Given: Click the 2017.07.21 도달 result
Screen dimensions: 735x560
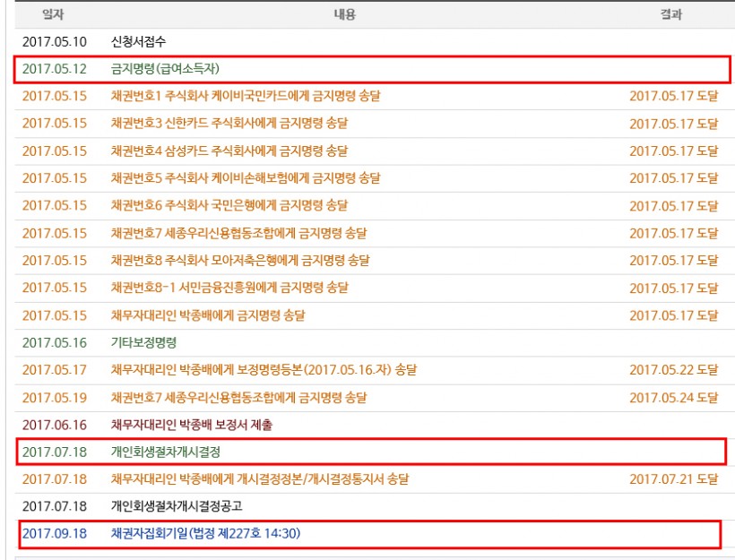Looking at the screenshot, I should [x=673, y=479].
